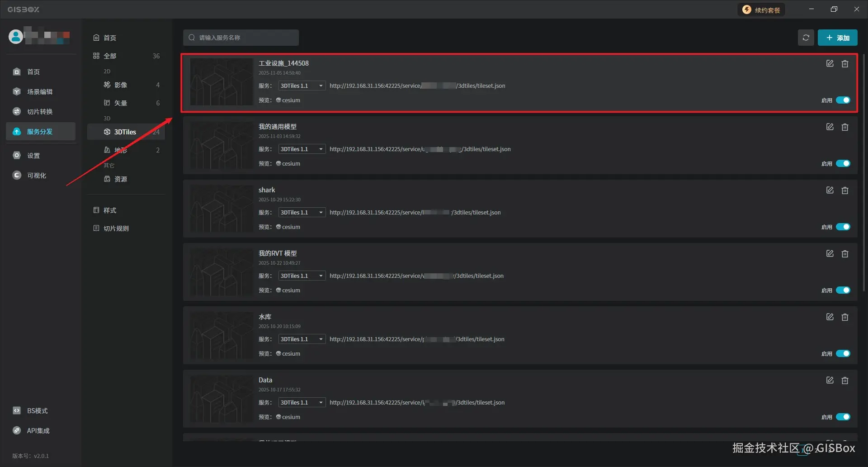Click the 工业设施_144508 thumbnail image
The width and height of the screenshot is (868, 467).
tap(222, 82)
